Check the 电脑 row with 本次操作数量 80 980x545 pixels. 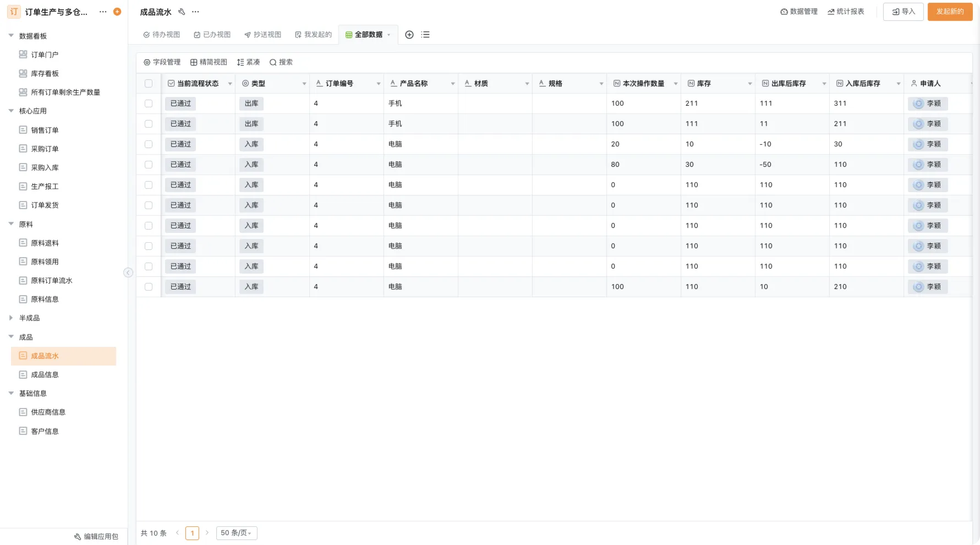point(149,165)
